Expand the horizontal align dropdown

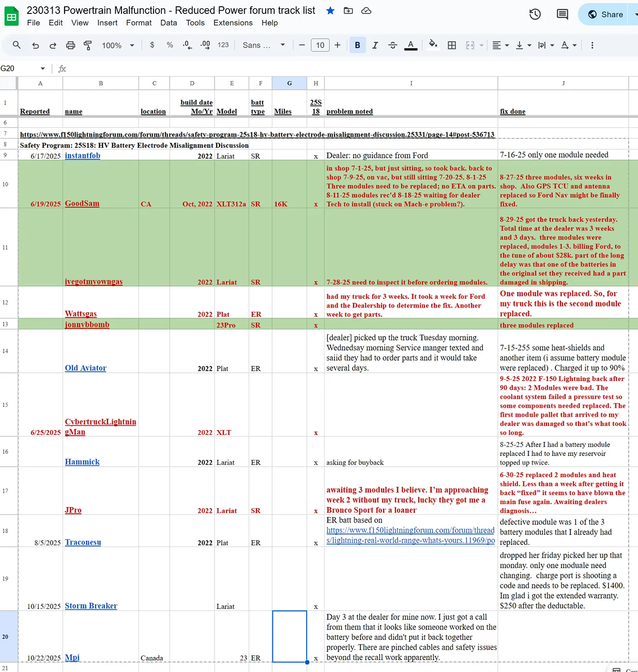click(x=500, y=45)
